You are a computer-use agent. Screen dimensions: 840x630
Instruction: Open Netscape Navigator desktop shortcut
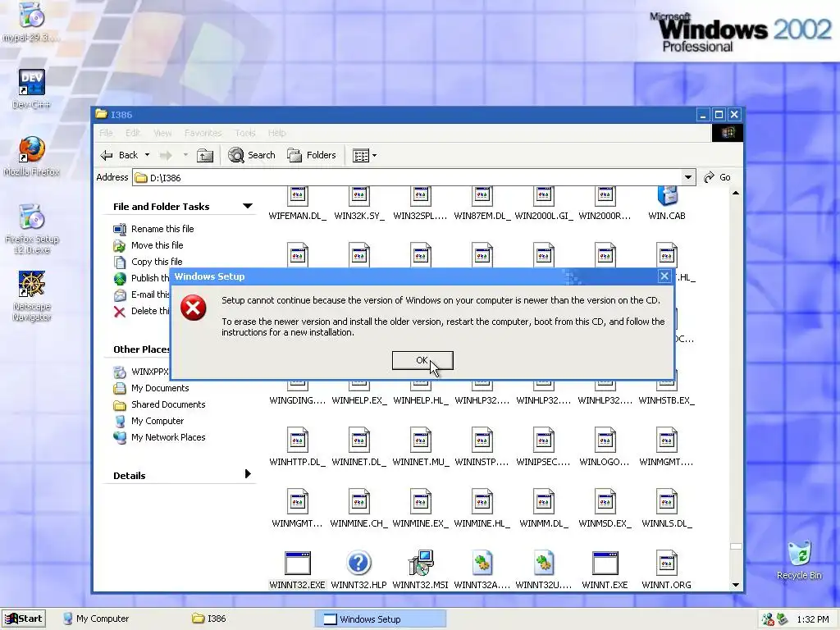pyautogui.click(x=32, y=295)
